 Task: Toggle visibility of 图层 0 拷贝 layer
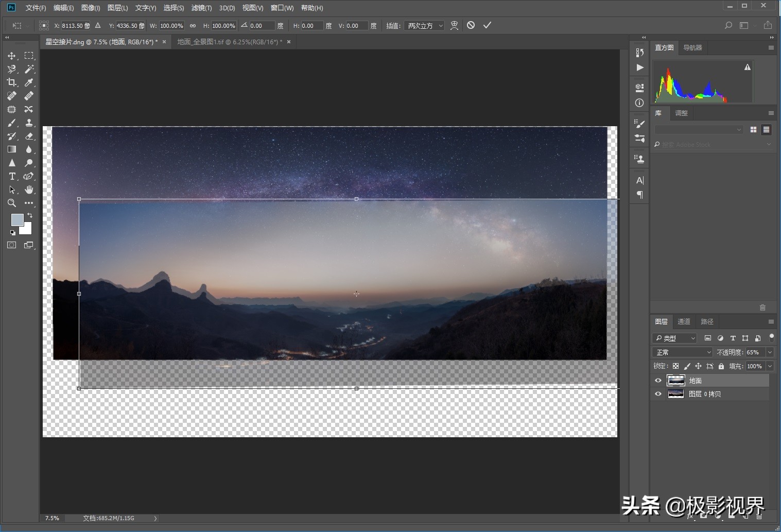click(x=658, y=394)
